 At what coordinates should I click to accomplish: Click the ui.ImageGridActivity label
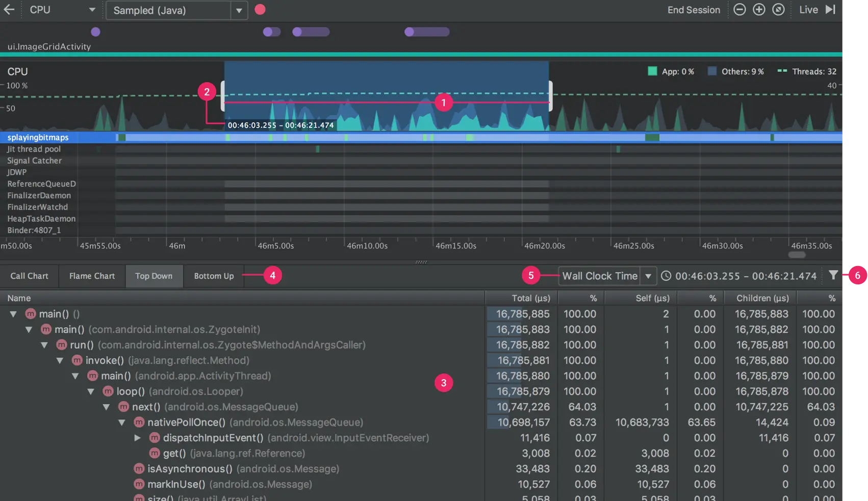tap(49, 46)
